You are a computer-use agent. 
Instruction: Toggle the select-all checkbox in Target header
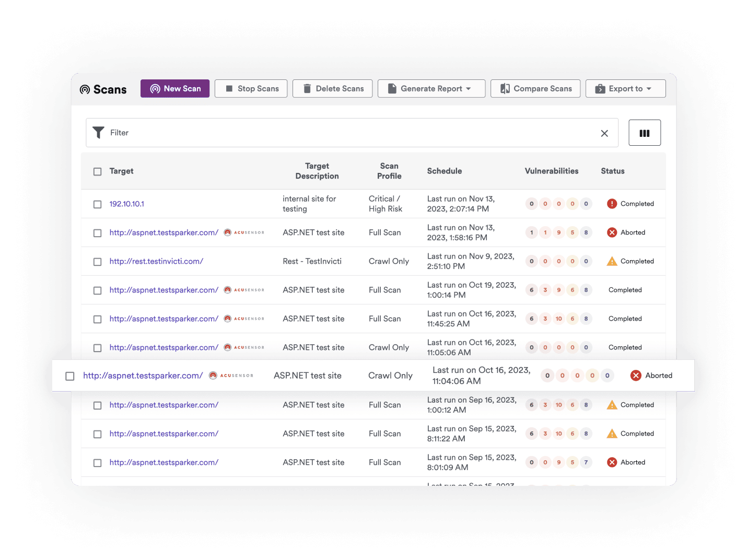tap(97, 171)
